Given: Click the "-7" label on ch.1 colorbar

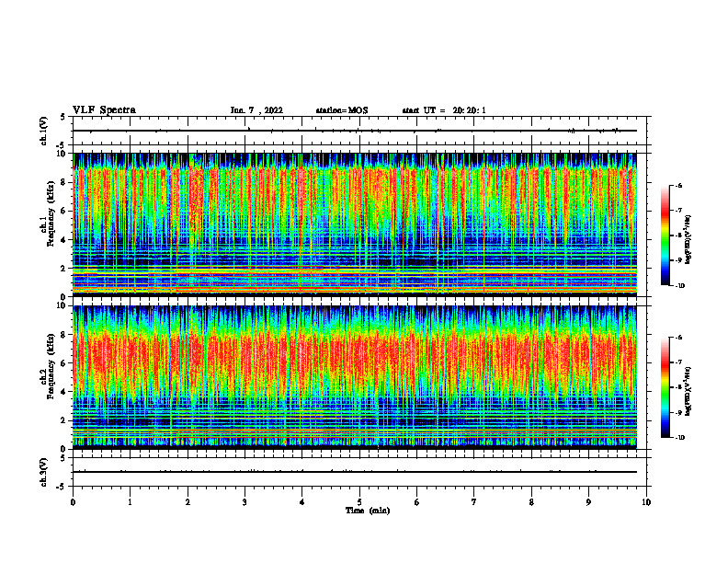Looking at the screenshot, I should [679, 211].
